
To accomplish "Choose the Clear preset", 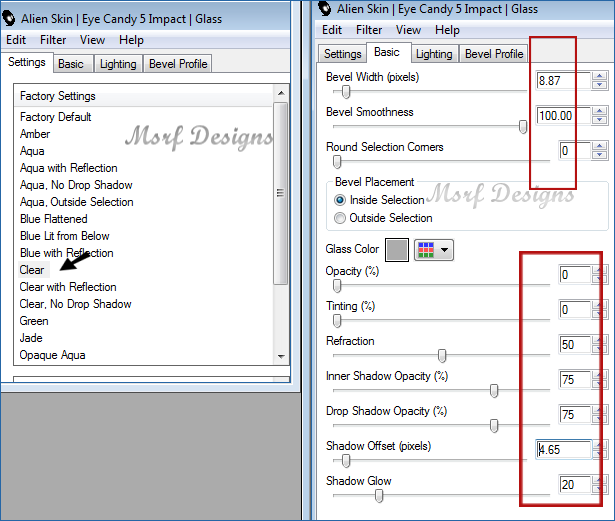I will pyautogui.click(x=32, y=270).
